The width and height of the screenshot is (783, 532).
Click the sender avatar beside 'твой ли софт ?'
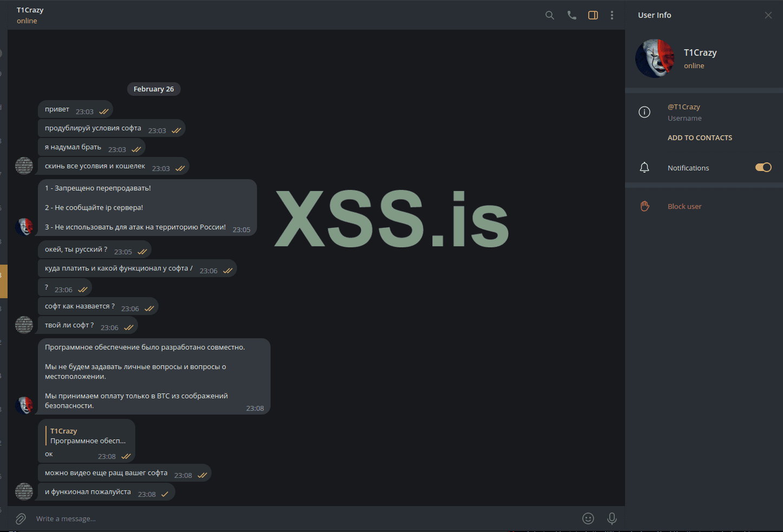(24, 325)
